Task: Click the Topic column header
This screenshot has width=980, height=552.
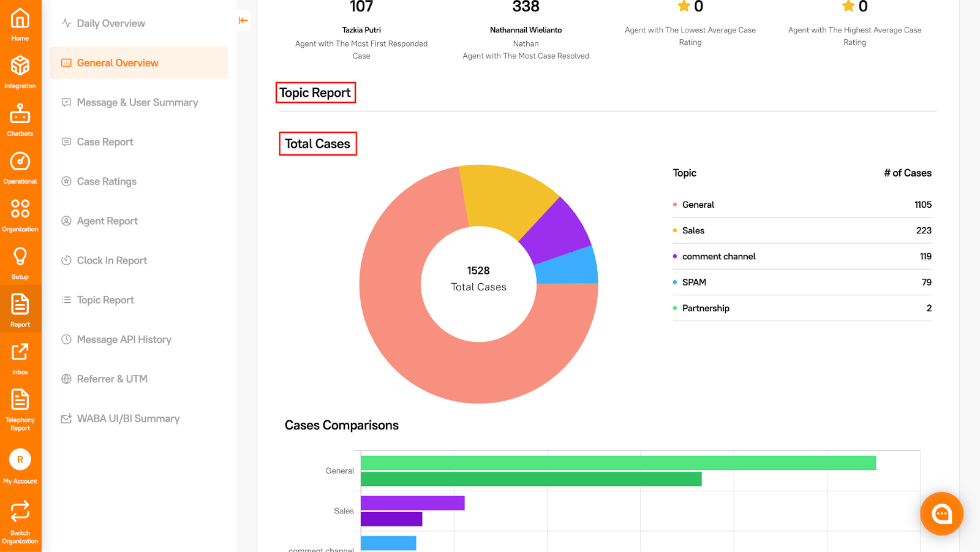Action: point(684,173)
